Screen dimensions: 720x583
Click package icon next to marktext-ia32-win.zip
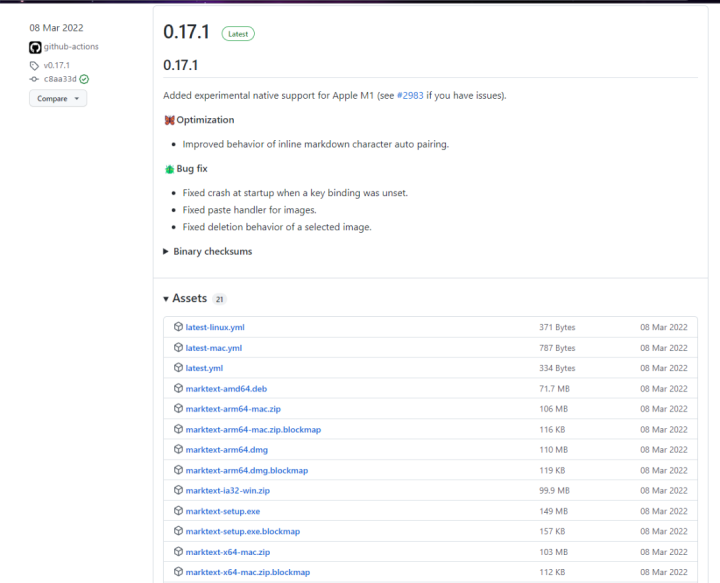(x=178, y=490)
